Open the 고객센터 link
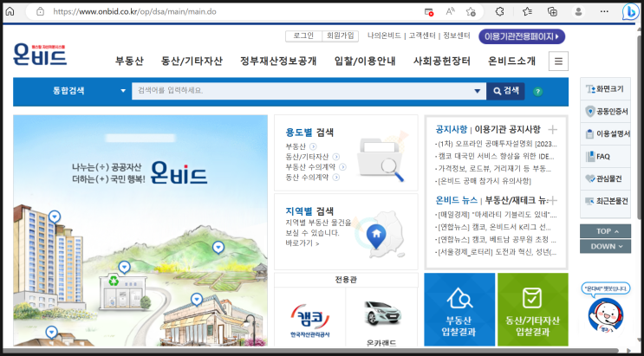Screen dimensions: 644x356 click(422, 36)
